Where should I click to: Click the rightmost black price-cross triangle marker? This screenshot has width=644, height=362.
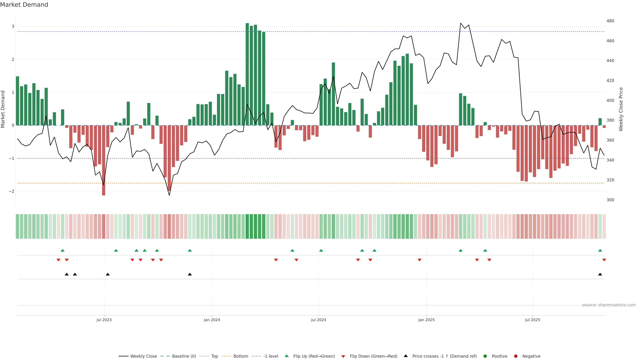pyautogui.click(x=600, y=274)
